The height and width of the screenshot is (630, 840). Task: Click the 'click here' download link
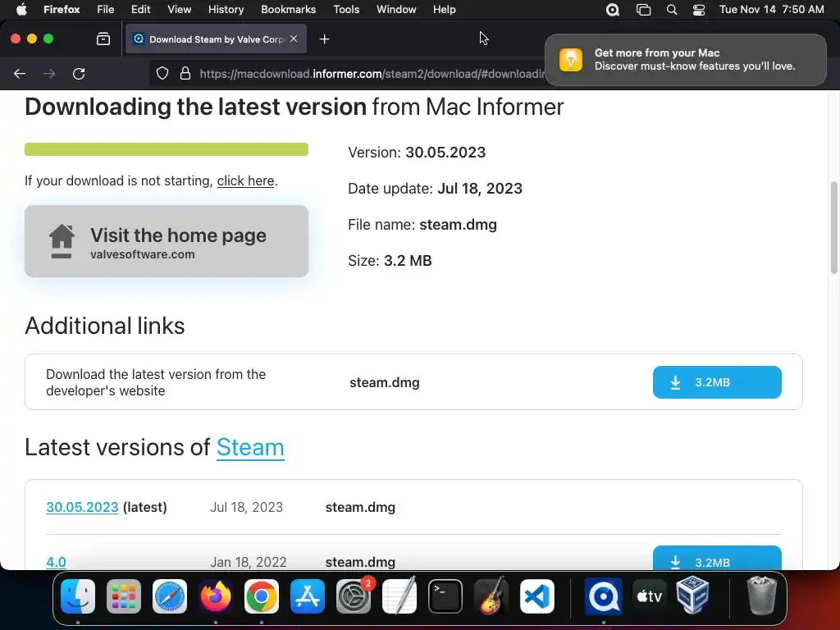coord(245,181)
